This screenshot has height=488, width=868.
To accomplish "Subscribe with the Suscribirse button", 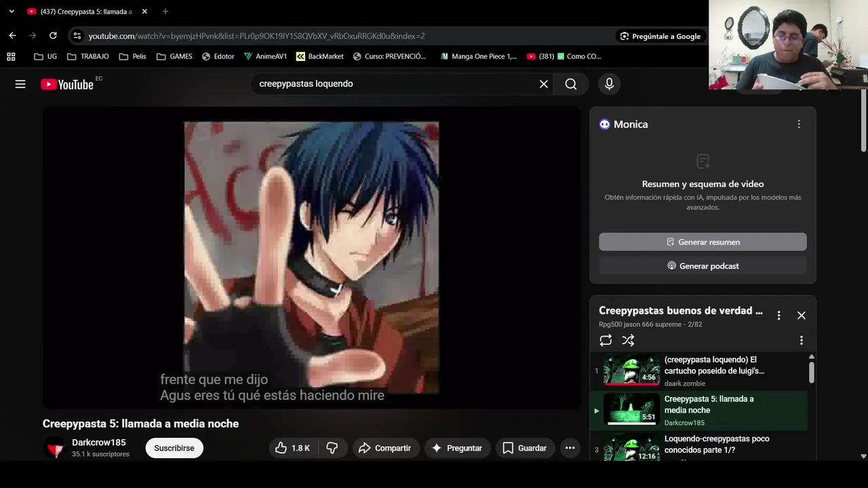I will [174, 448].
